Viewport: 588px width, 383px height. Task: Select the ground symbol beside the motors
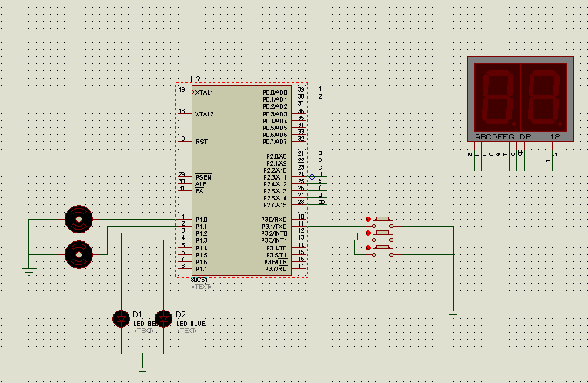coord(29,270)
